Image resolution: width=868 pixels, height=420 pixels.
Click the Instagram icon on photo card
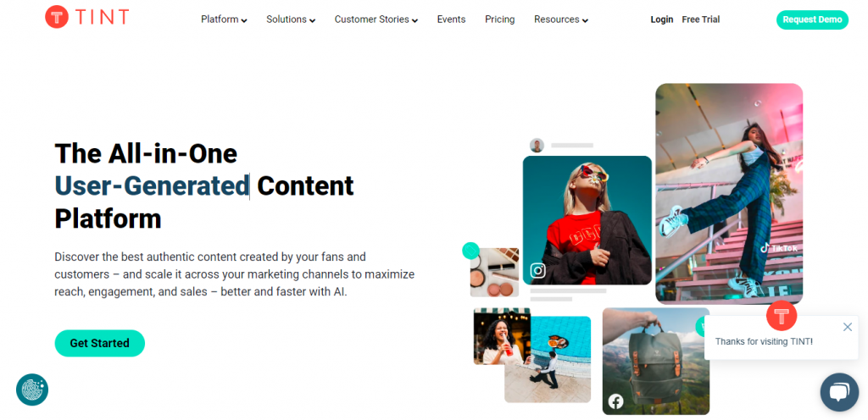538,270
